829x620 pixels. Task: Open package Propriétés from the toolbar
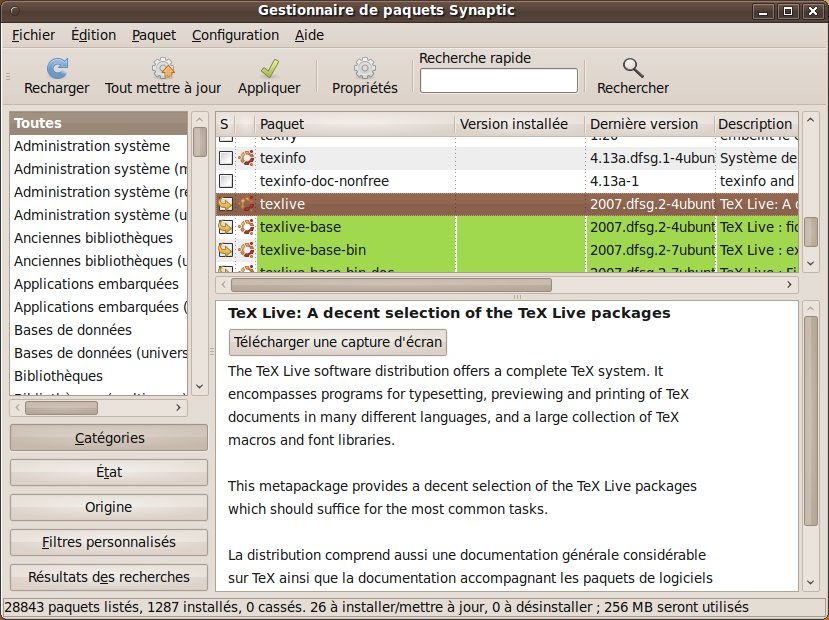[365, 77]
